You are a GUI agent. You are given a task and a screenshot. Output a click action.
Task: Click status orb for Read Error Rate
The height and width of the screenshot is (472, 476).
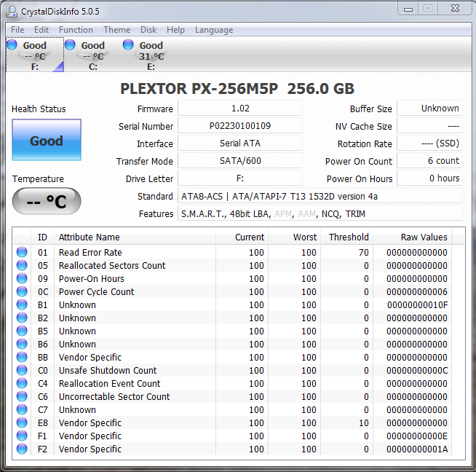(x=22, y=253)
